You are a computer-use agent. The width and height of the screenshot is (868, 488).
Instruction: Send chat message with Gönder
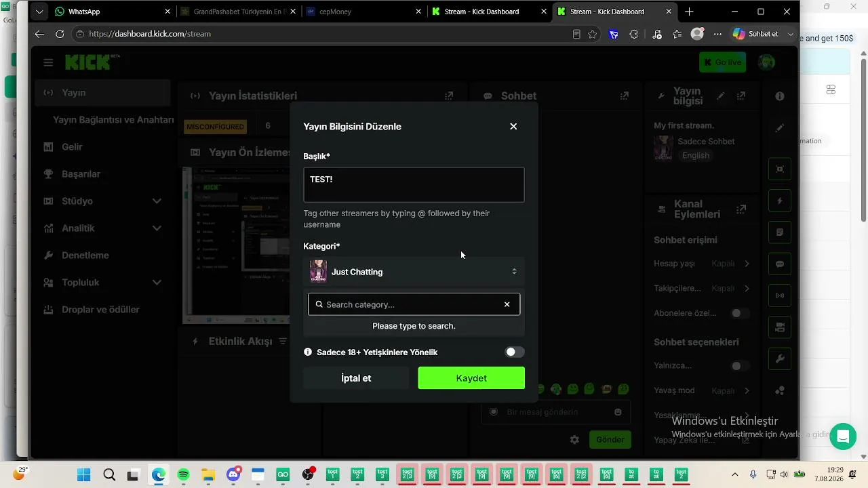tap(610, 439)
